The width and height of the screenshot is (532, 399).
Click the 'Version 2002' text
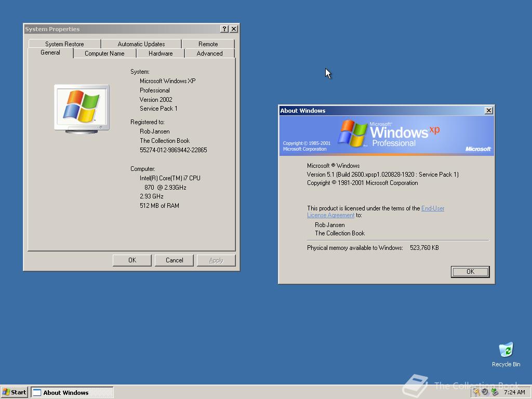click(156, 99)
